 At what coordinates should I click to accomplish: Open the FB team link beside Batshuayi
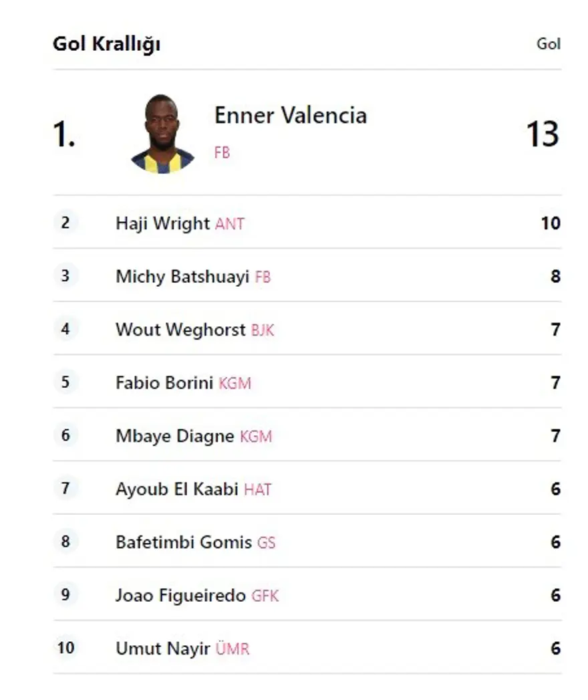pos(263,277)
